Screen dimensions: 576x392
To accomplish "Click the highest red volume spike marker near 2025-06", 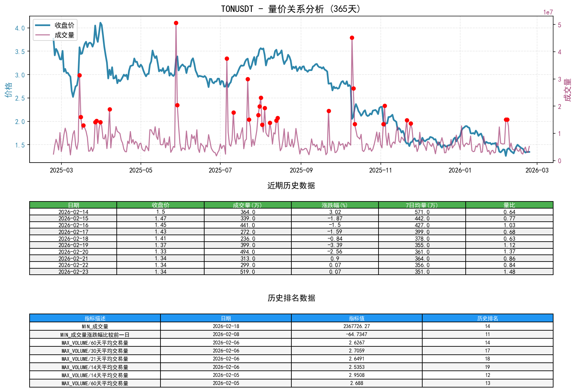I will tap(176, 22).
